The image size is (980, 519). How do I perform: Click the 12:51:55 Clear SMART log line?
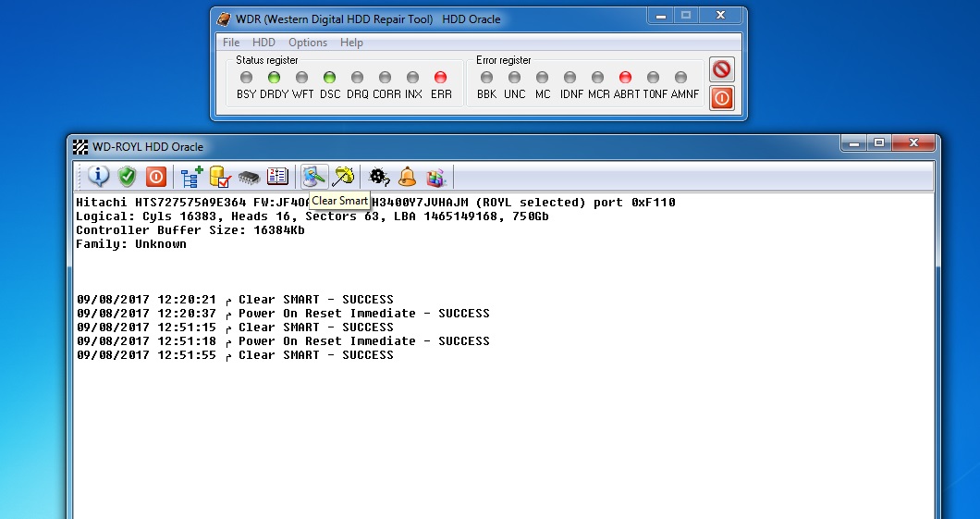[x=235, y=355]
